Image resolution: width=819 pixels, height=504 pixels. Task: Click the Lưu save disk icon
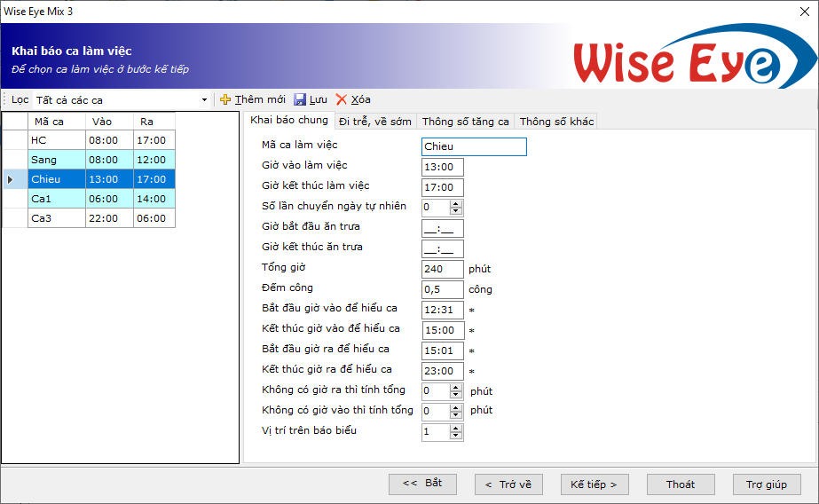pyautogui.click(x=300, y=100)
